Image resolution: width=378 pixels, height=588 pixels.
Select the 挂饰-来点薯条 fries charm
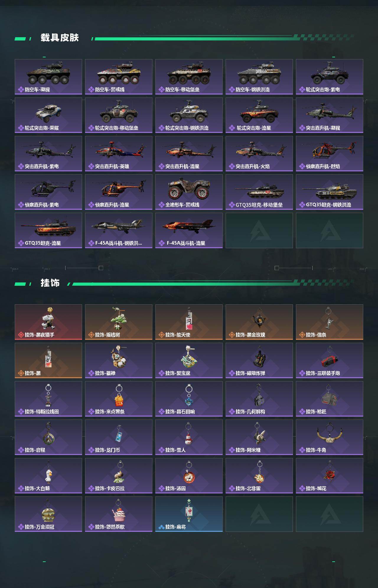119,399
